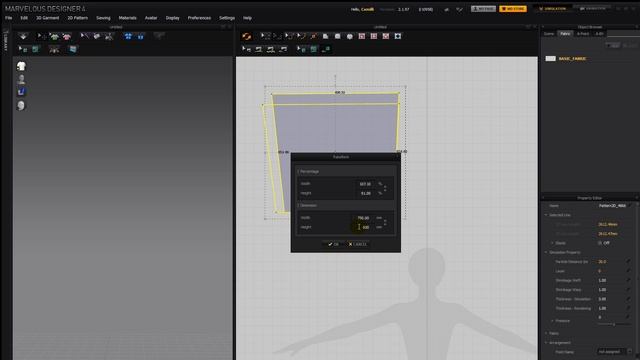This screenshot has width=640, height=360.
Task: Click the Dimension Height input field
Action: tap(362, 227)
